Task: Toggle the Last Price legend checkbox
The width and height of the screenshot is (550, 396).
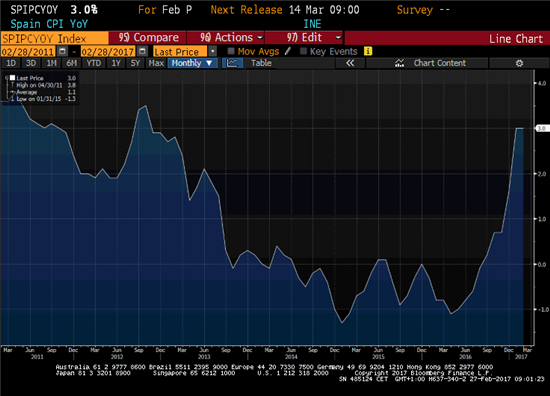Action: (x=12, y=78)
